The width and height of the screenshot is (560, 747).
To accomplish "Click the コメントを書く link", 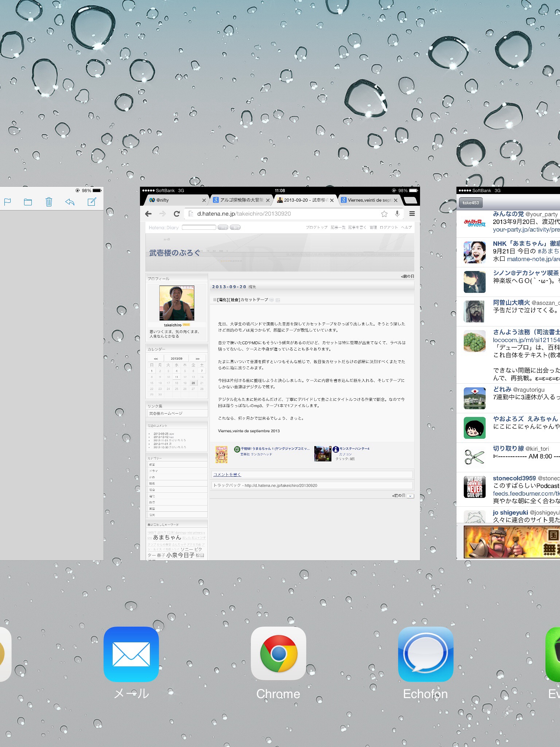I will 227,475.
